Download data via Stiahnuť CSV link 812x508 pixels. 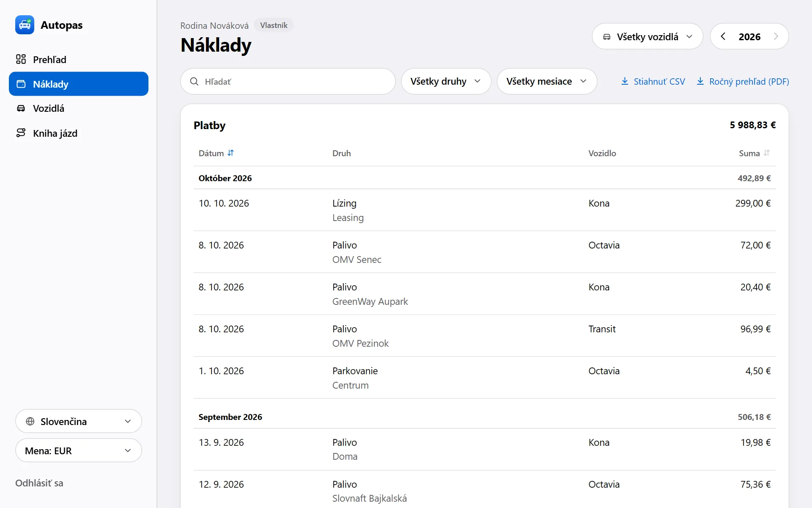click(653, 81)
